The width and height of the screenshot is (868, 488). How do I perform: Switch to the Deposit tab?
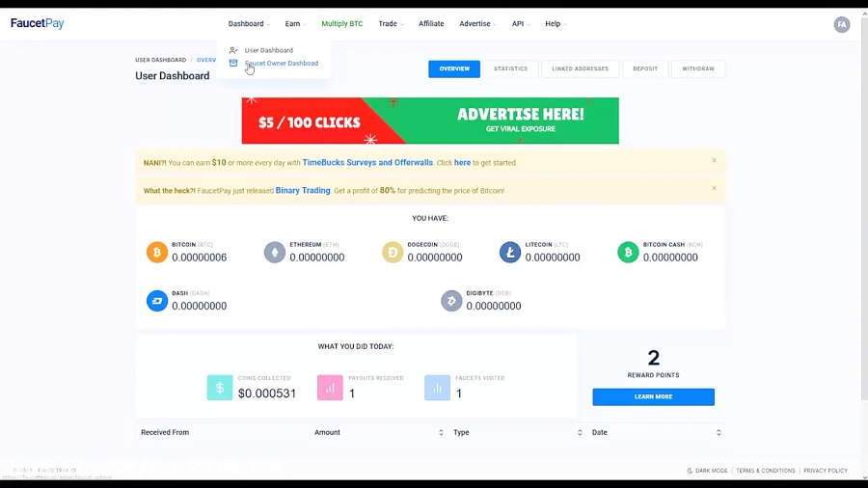tap(645, 68)
